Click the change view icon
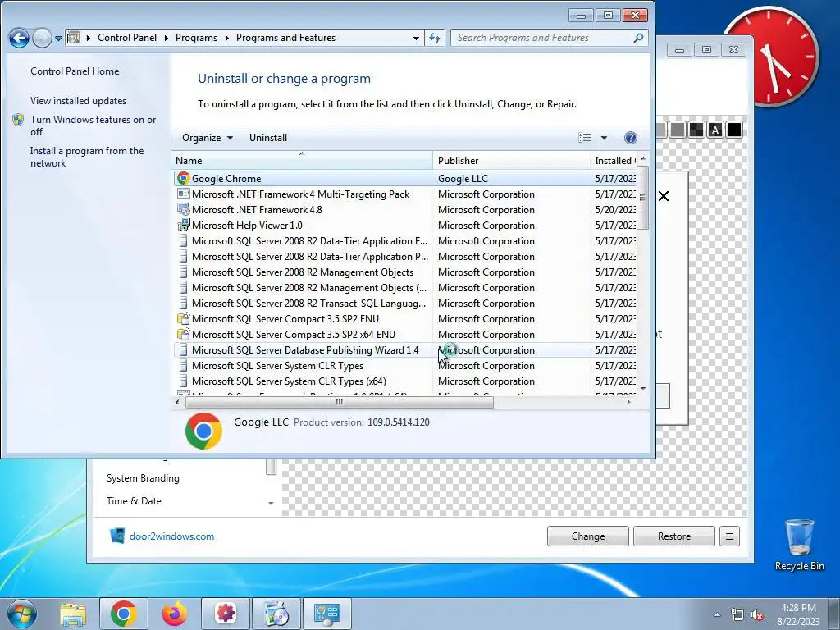The width and height of the screenshot is (840, 630). pos(584,138)
